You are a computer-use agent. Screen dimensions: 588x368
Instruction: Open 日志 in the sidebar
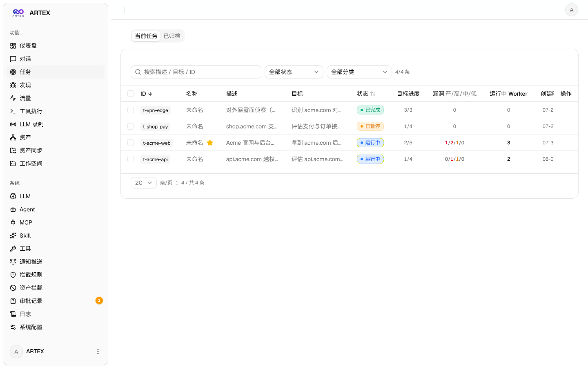tap(56, 314)
